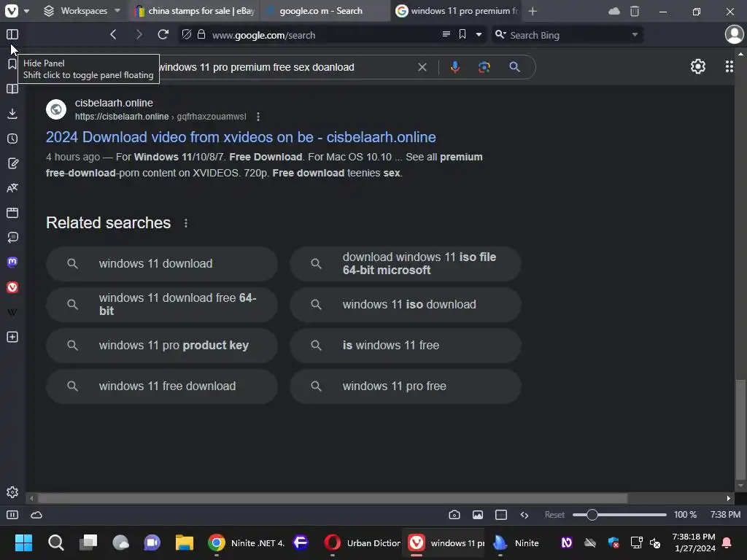The height and width of the screenshot is (560, 747).
Task: Open the Windows Start menu
Action: click(23, 542)
